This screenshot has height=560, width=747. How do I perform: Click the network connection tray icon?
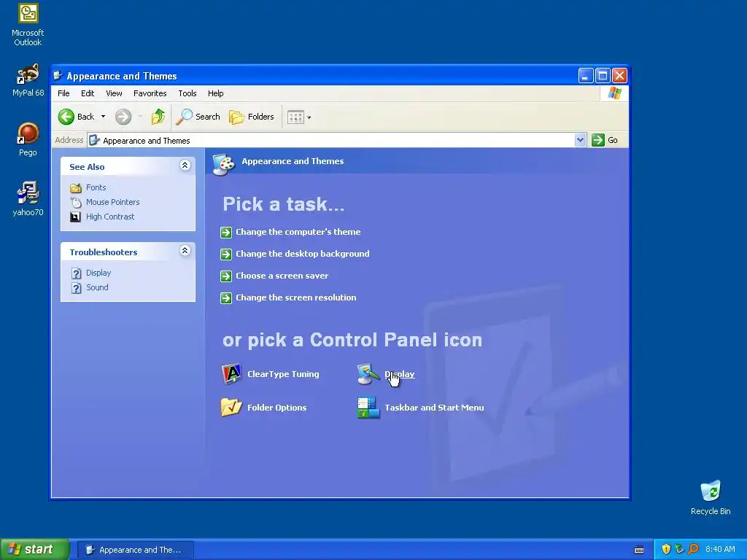point(679,549)
